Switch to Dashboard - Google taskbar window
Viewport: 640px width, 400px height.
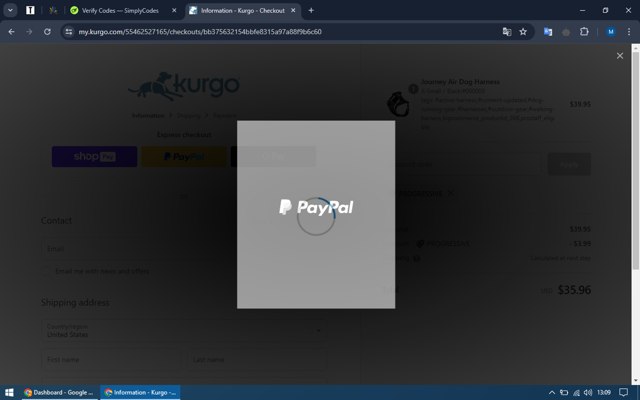click(59, 393)
